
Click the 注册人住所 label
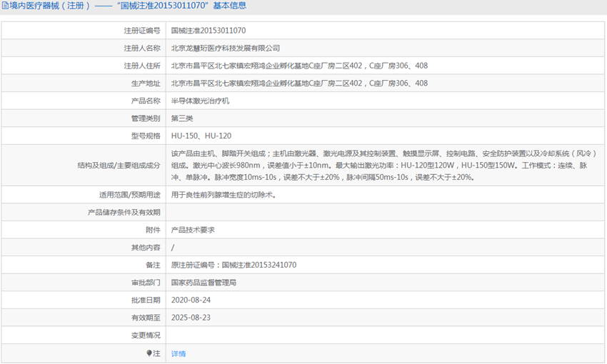click(x=142, y=66)
